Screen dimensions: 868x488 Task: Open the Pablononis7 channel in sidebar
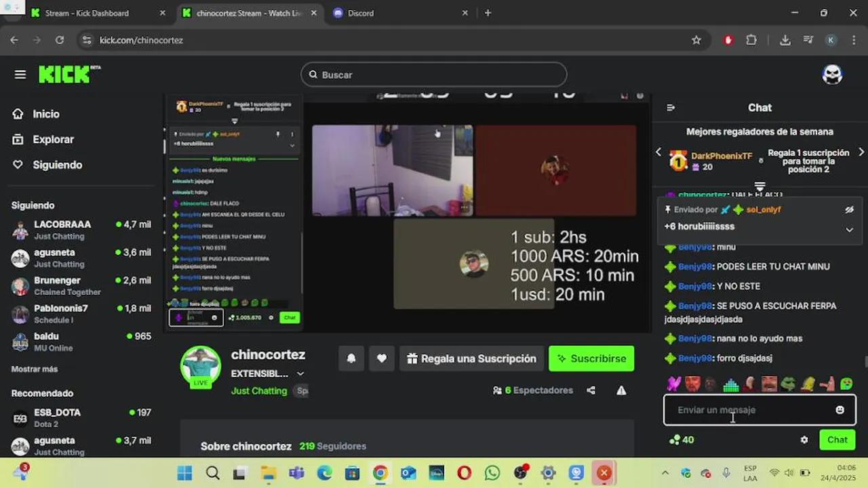[81, 314]
